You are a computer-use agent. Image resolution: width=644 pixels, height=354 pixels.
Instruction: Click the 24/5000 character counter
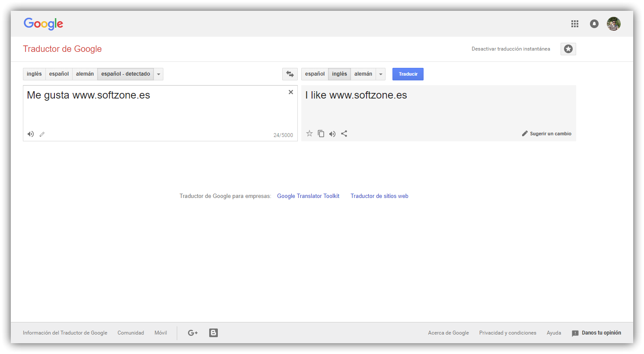[x=283, y=135]
